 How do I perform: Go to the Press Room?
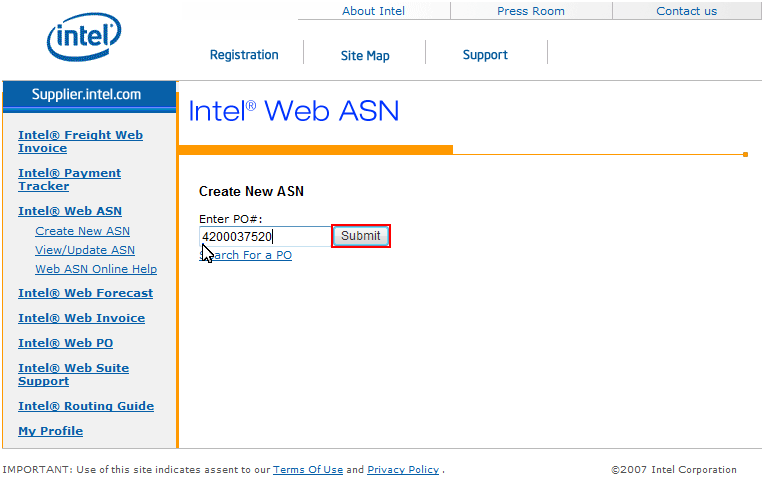(x=531, y=11)
